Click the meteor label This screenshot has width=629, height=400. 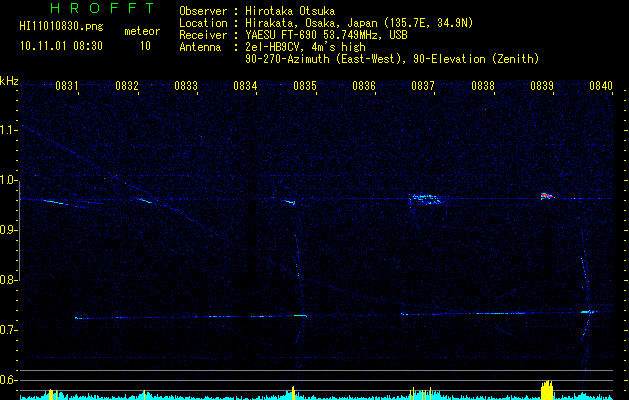pyautogui.click(x=142, y=31)
